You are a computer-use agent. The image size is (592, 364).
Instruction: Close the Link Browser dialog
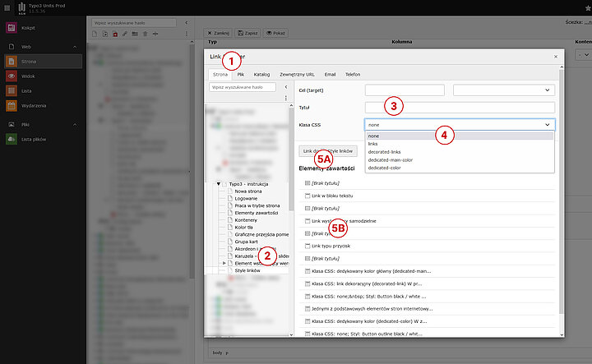tap(556, 57)
